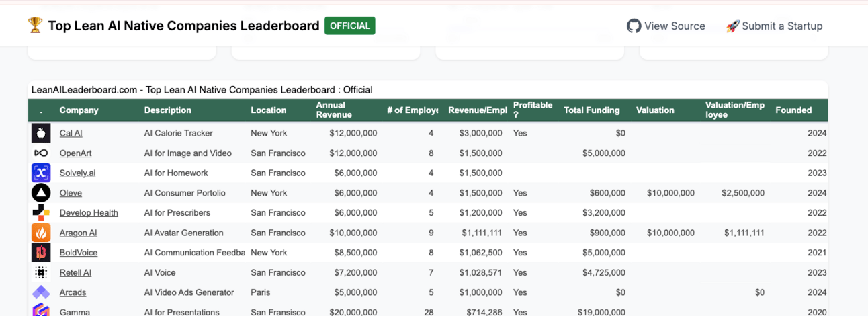The height and width of the screenshot is (316, 868).
Task: Click the Aragon AI flame logo icon
Action: (x=41, y=233)
